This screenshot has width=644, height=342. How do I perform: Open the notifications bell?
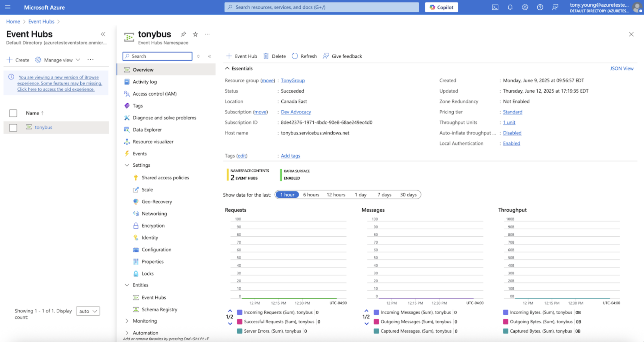click(510, 7)
